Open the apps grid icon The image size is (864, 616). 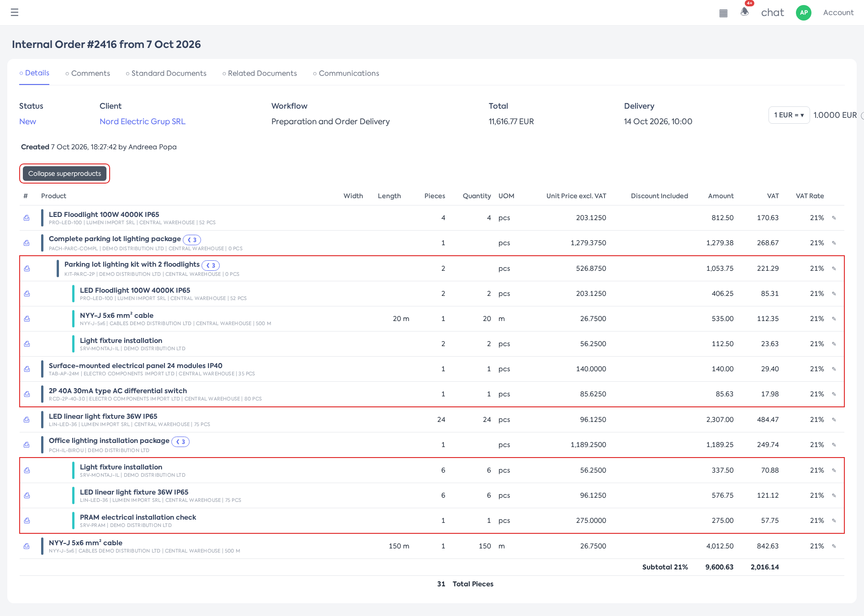[x=723, y=13]
